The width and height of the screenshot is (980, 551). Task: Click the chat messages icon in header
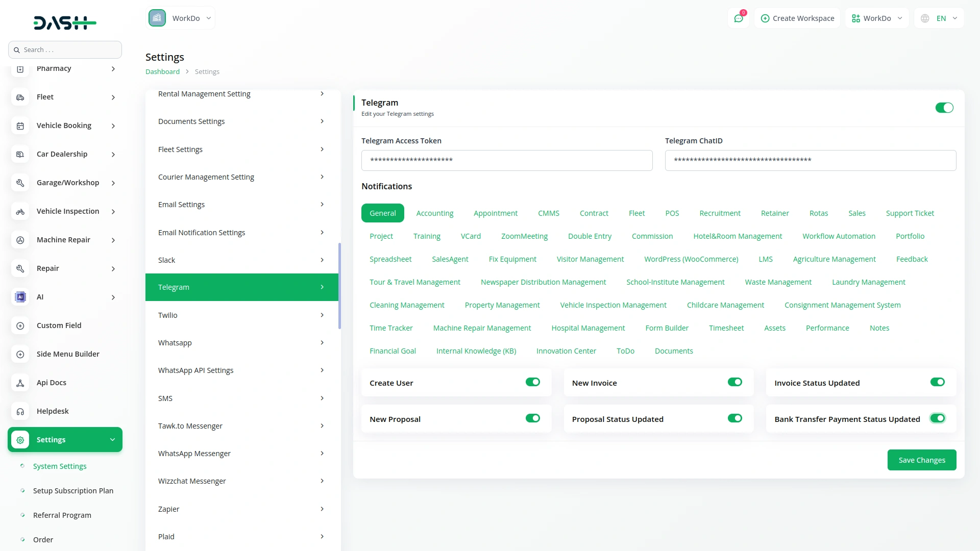coord(738,18)
